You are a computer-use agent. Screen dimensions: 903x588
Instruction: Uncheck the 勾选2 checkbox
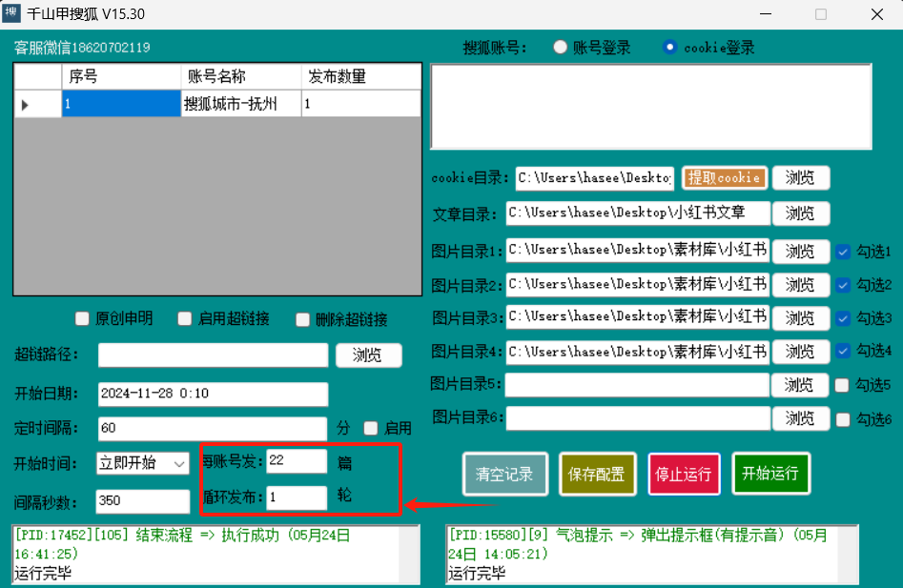[x=843, y=285]
